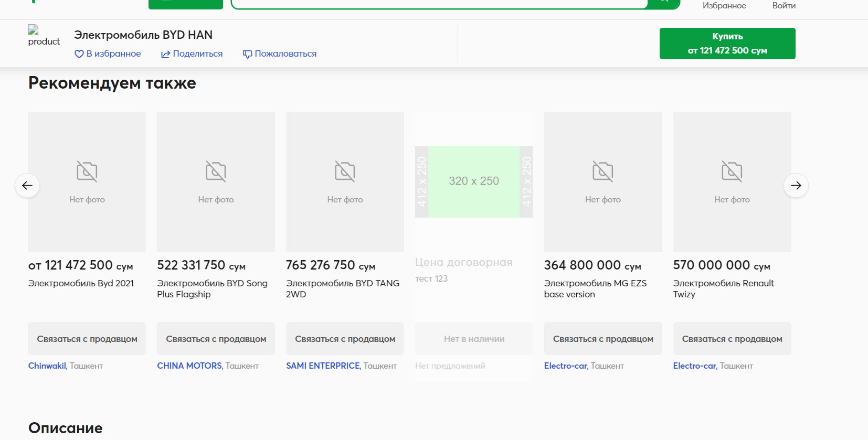This screenshot has width=868, height=440.
Task: Open Electro-car seller link under Renault Twizy
Action: [x=695, y=366]
